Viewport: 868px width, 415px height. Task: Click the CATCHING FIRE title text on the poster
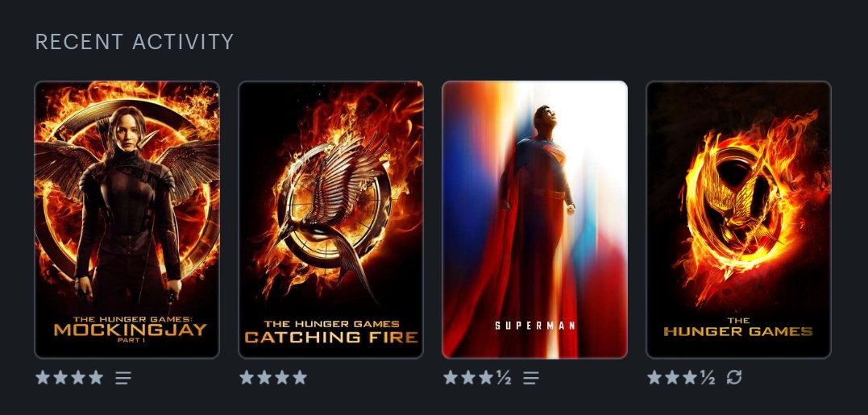(331, 337)
